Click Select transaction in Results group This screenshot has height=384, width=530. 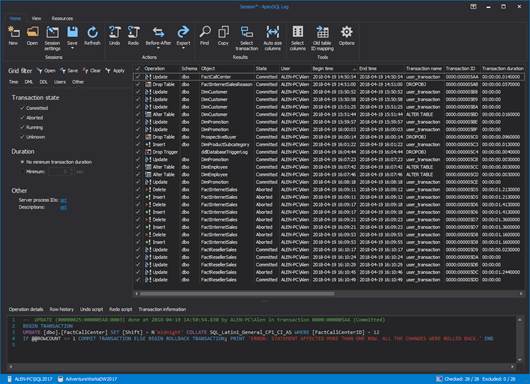click(247, 38)
